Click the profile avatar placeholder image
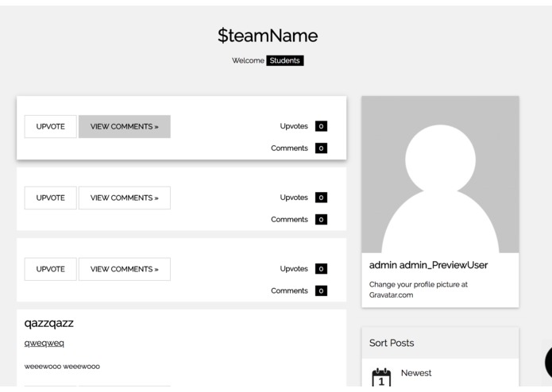 pos(440,175)
